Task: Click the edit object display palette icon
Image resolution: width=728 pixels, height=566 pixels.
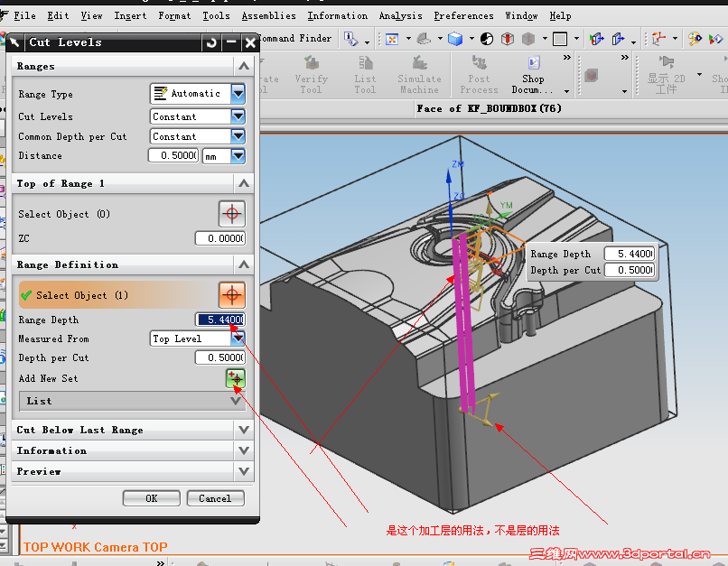Action: tap(695, 39)
